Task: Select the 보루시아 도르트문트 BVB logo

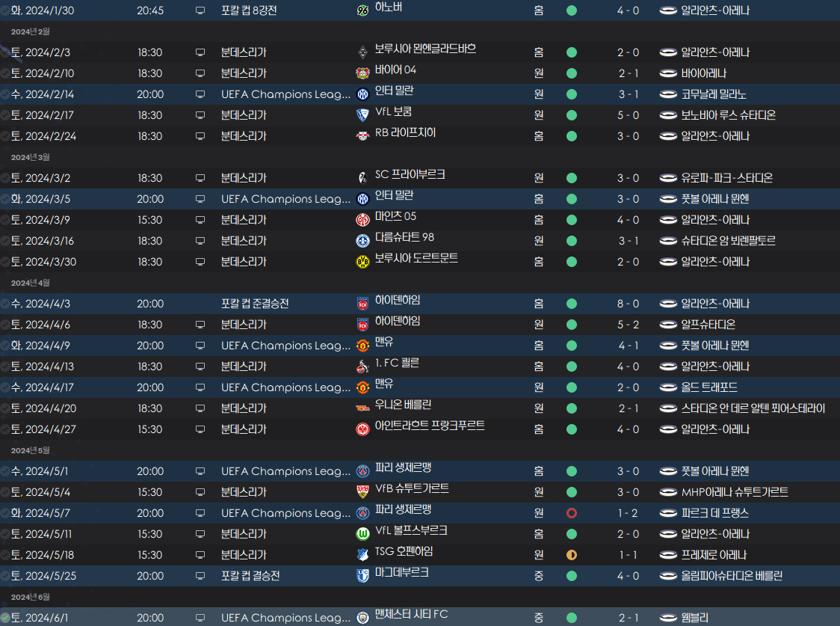Action: 362,262
